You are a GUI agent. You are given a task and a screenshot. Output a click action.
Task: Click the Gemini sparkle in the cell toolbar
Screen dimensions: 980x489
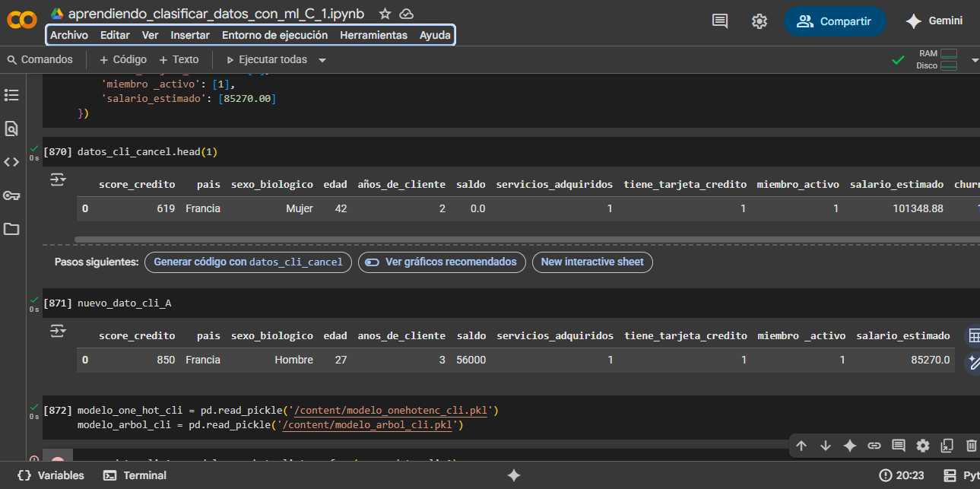(850, 446)
